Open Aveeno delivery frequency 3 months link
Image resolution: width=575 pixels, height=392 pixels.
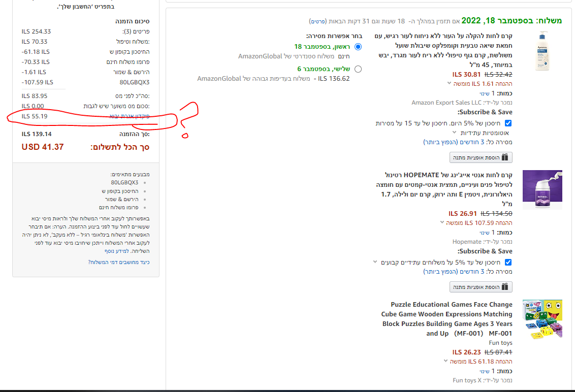[x=454, y=142]
